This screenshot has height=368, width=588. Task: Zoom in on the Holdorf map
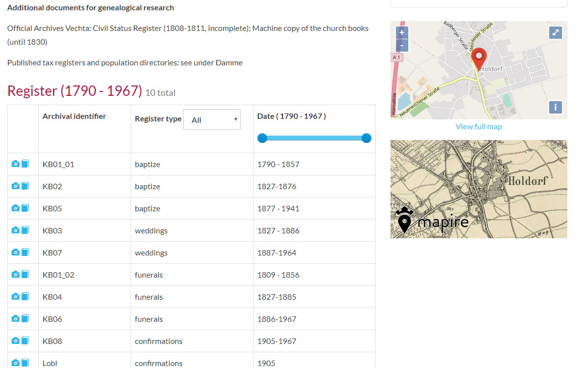tap(402, 32)
